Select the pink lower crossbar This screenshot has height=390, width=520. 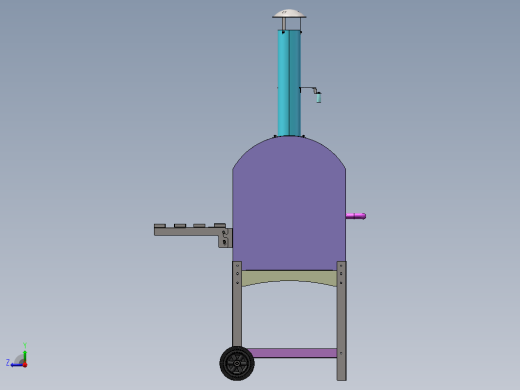coord(292,353)
